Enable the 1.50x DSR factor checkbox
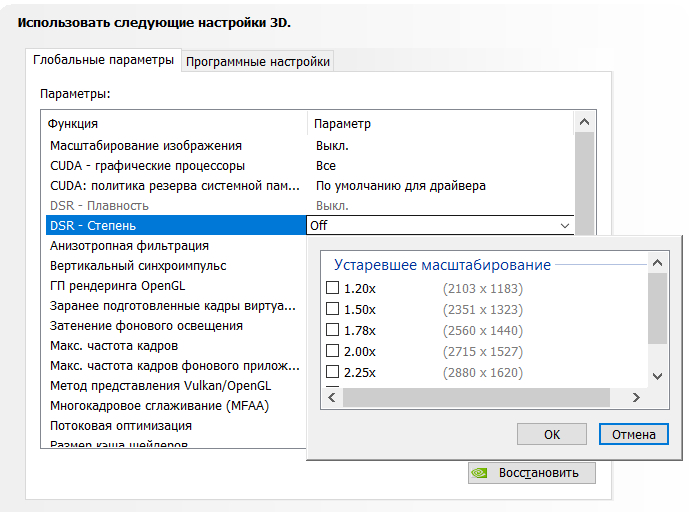 click(333, 310)
